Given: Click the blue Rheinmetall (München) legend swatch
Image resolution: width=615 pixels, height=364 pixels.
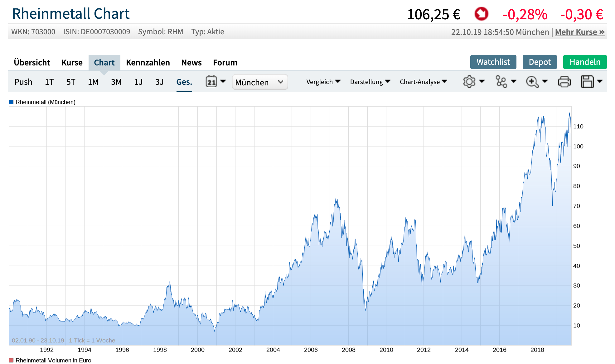Looking at the screenshot, I should [11, 102].
